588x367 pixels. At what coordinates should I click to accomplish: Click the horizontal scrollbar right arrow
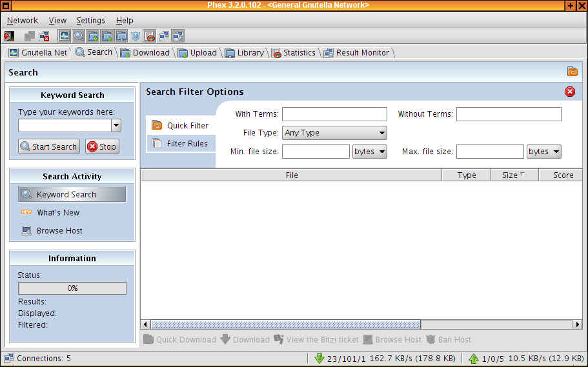578,324
